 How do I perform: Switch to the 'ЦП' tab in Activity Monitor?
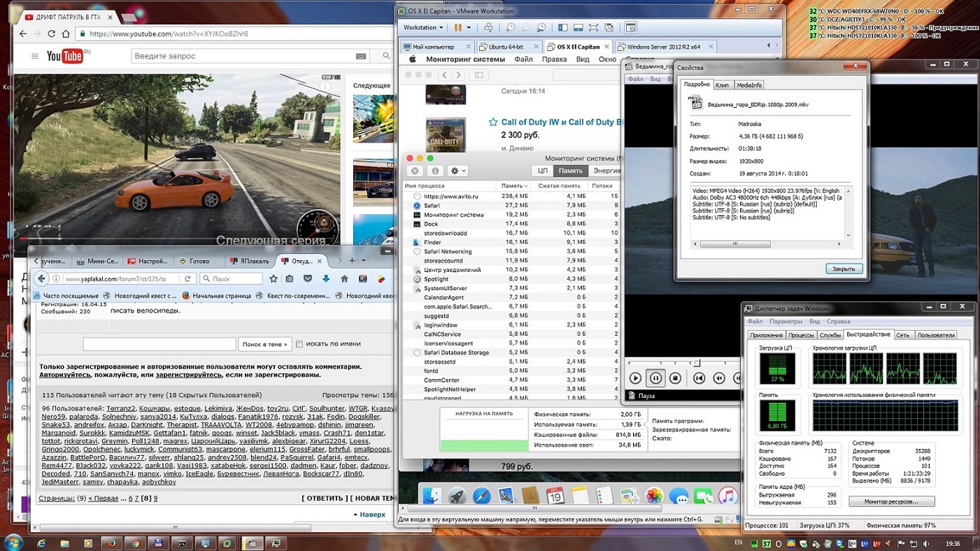pos(543,171)
